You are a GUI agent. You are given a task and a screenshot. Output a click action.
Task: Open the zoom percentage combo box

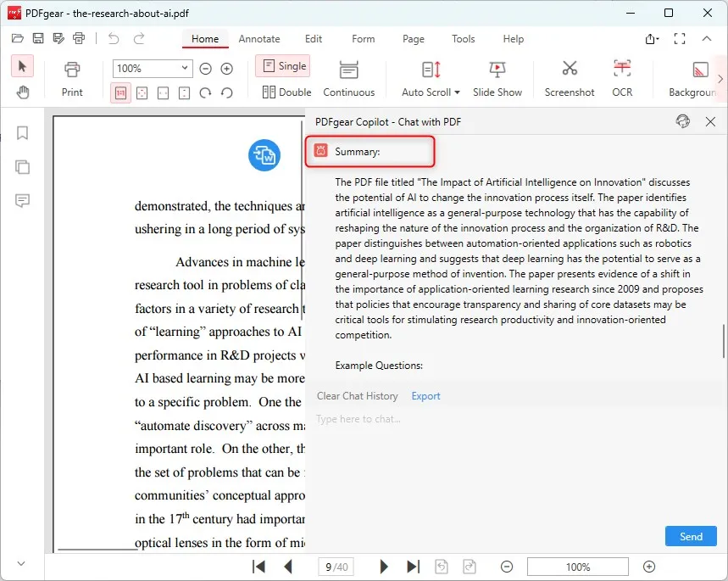click(153, 69)
